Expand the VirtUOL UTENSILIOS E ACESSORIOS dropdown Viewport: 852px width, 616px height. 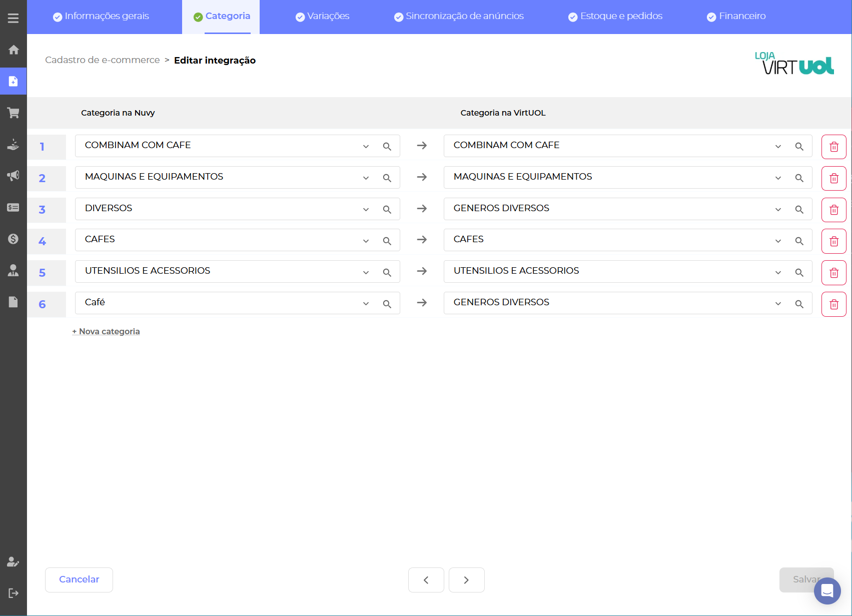pos(778,273)
